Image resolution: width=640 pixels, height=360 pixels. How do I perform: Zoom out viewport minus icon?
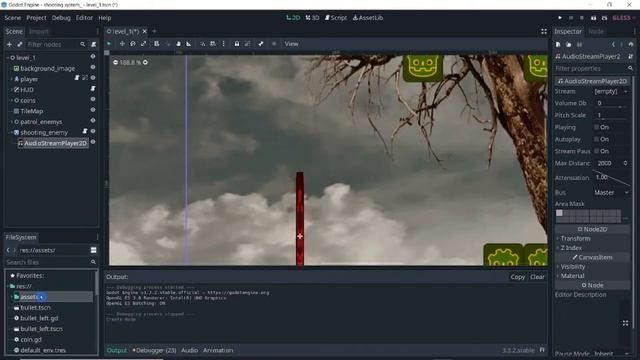(116, 62)
